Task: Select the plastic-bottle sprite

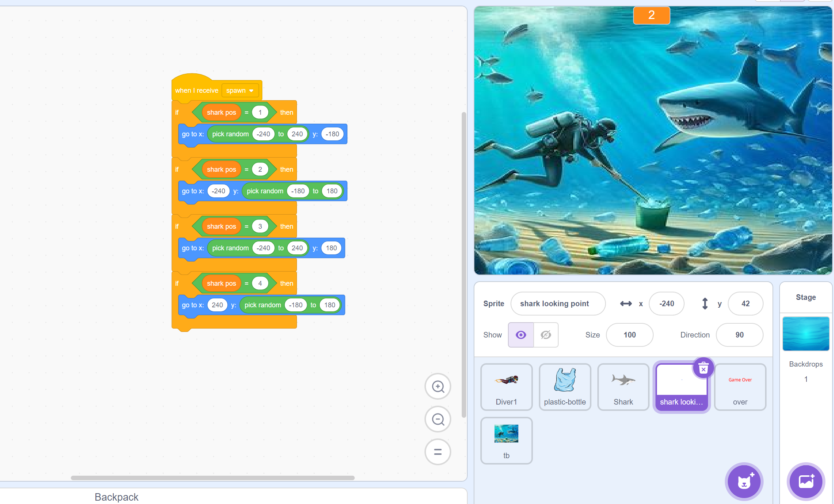Action: pos(565,387)
